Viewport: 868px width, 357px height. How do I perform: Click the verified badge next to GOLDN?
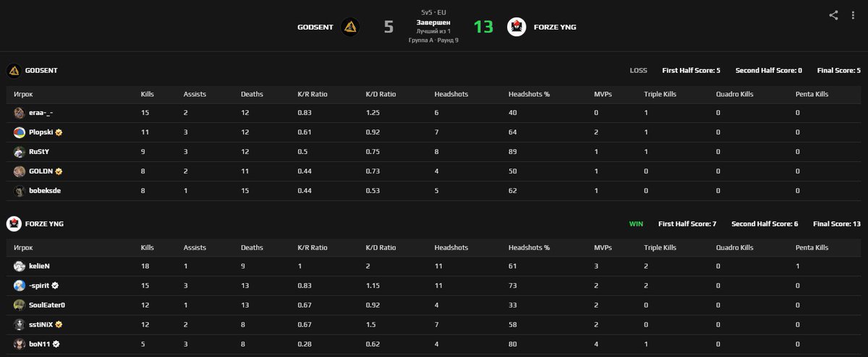click(58, 171)
